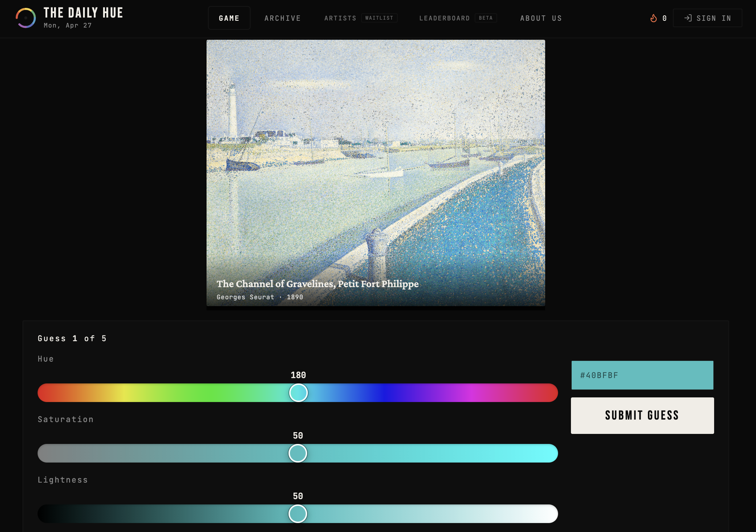Click the WAITLIST badge next to Artists
This screenshot has width=756, height=532.
click(379, 18)
